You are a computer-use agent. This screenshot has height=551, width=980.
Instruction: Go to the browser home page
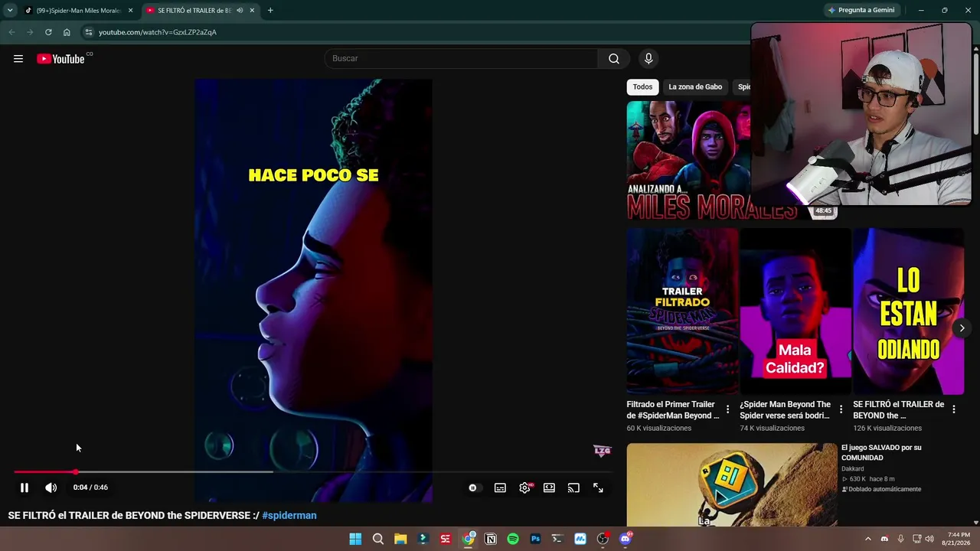[67, 32]
